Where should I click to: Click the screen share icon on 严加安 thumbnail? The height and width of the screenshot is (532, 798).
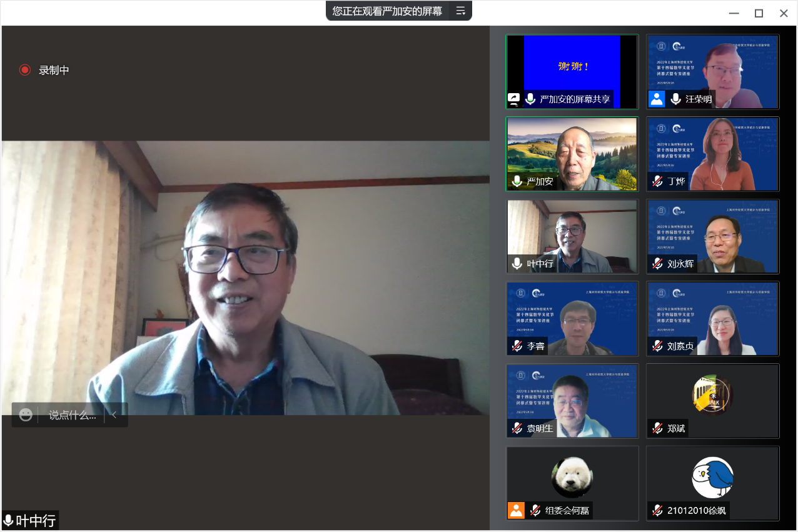click(513, 99)
